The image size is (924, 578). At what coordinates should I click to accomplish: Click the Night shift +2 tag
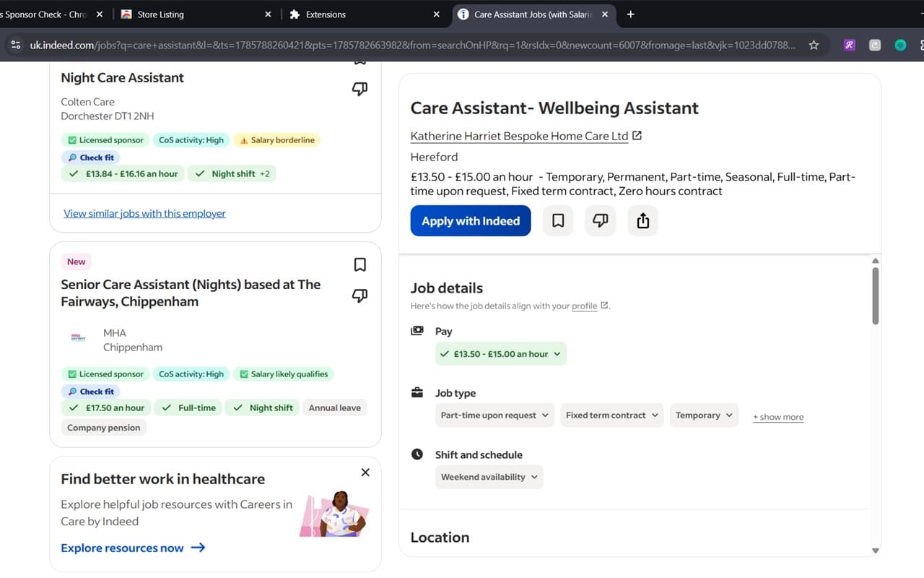pyautogui.click(x=232, y=173)
